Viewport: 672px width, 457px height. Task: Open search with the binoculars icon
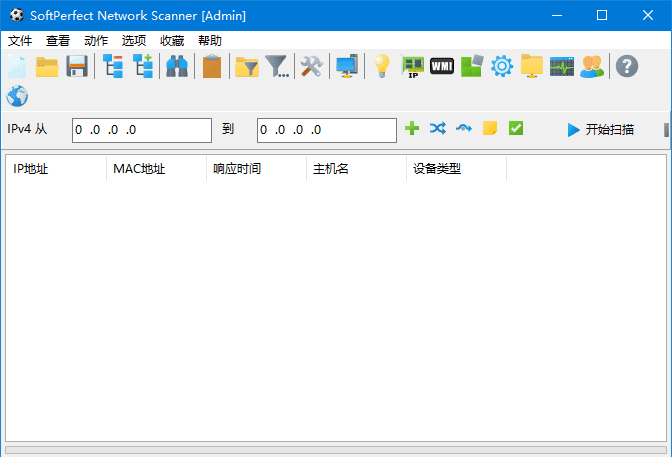click(x=177, y=66)
